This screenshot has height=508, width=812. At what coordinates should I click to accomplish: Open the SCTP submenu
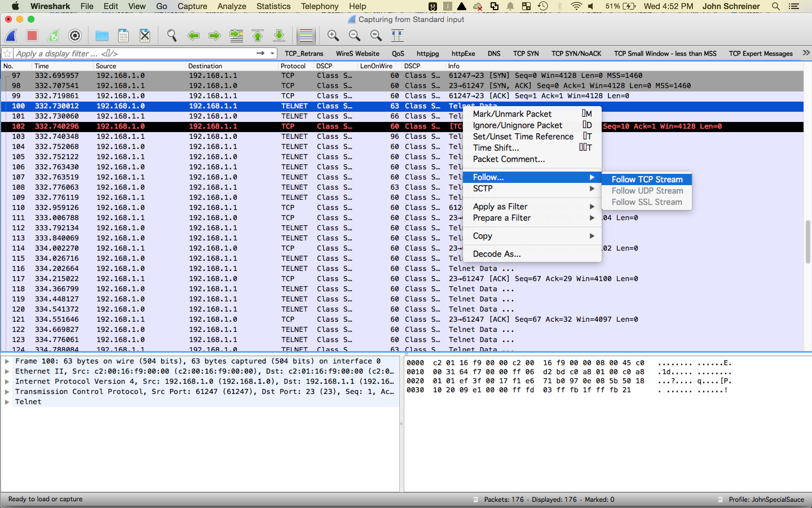click(532, 189)
